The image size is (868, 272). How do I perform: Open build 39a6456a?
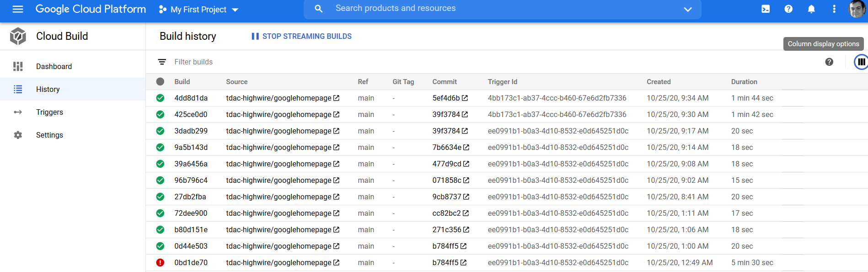coord(191,164)
